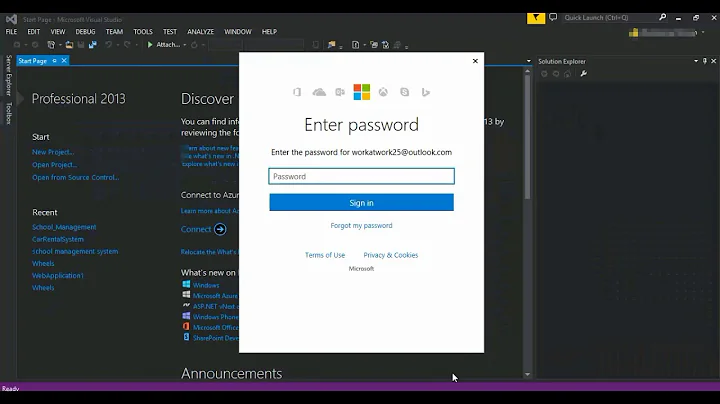The image size is (720, 404).
Task: Click Solution Explorer Back icon
Action: [x=544, y=73]
